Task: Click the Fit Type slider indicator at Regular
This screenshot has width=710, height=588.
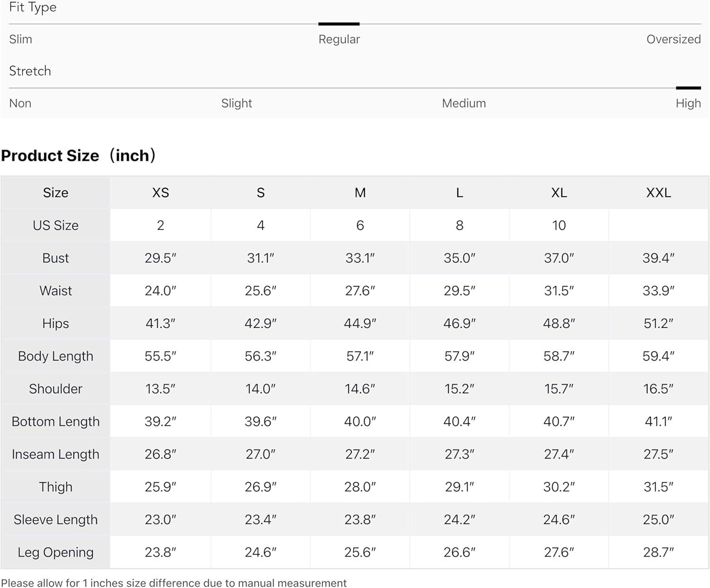Action: point(339,24)
